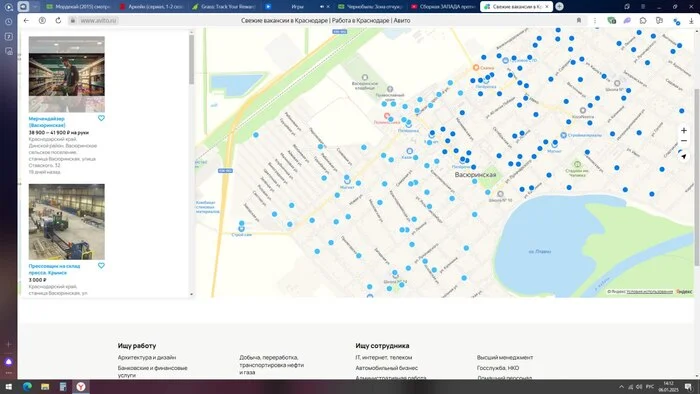Open Yandex terms link on the map
The width and height of the screenshot is (700, 394).
pos(650,291)
